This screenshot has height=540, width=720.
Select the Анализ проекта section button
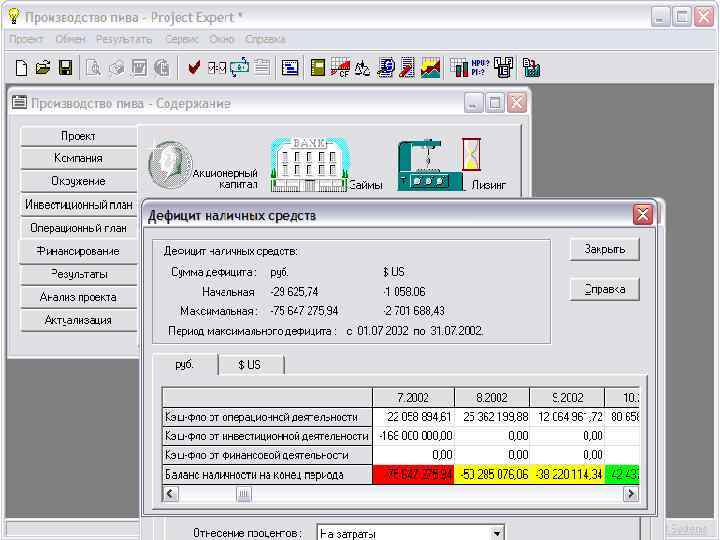pos(79,297)
